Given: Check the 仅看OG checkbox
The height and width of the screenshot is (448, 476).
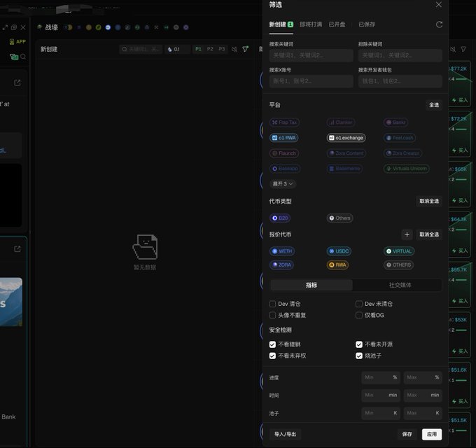Looking at the screenshot, I should (x=359, y=315).
